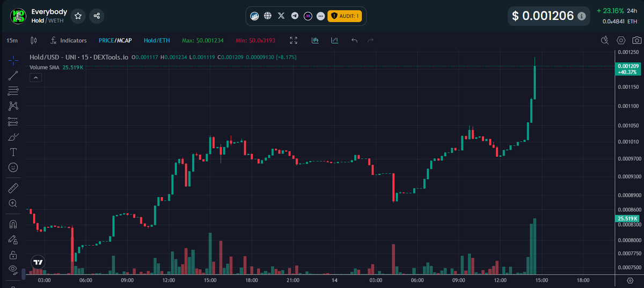Collapse the indicator legend chevron

click(x=35, y=77)
